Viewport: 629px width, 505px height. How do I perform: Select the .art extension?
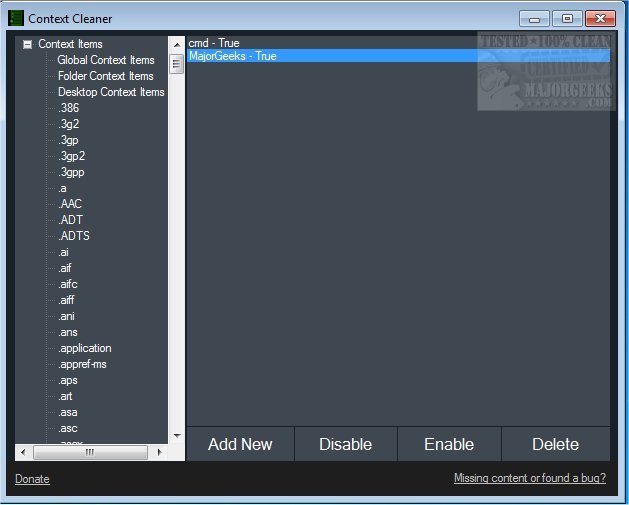click(65, 396)
